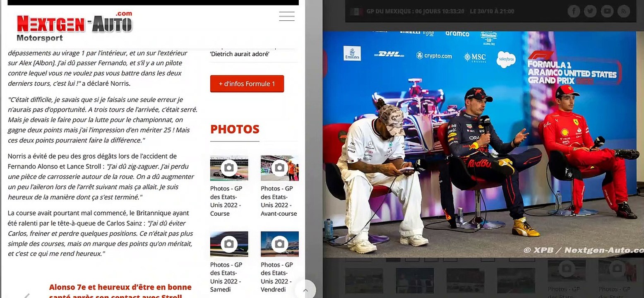Click the flag icon beside GP DU MEXIQUE

point(356,12)
